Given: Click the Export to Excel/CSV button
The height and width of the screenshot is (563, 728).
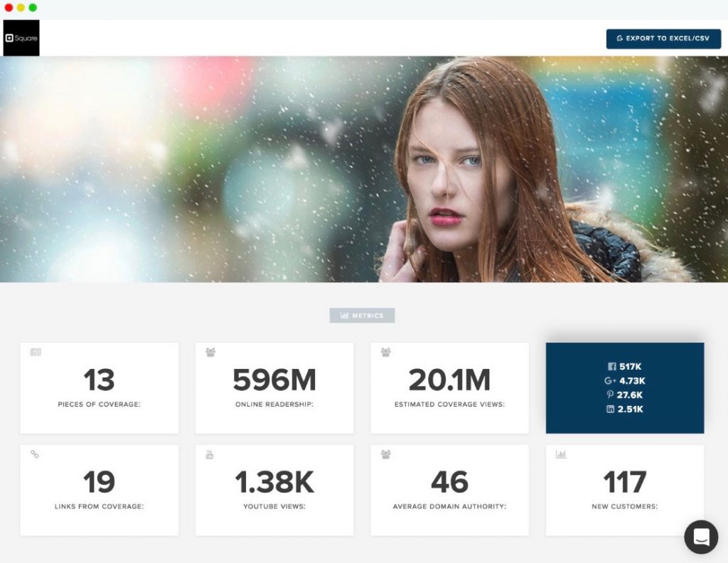Looking at the screenshot, I should (663, 38).
